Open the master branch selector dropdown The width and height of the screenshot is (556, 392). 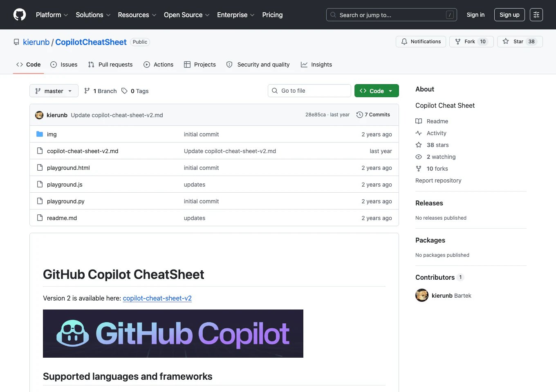(54, 91)
